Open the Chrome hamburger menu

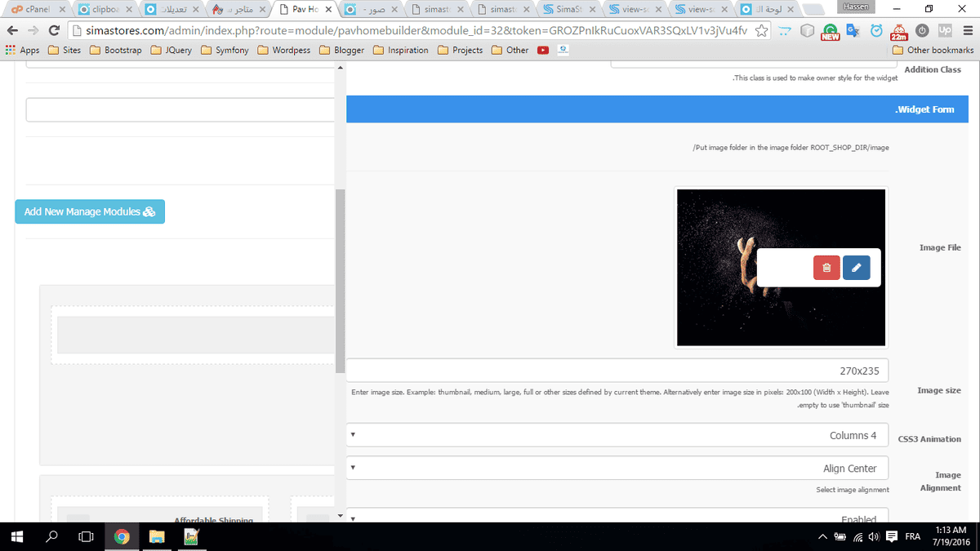click(966, 30)
